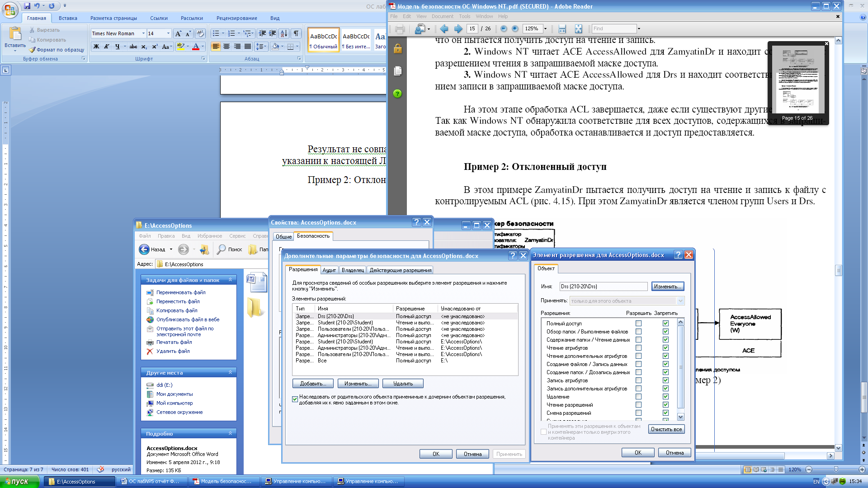Open Общие tab in properties dialog
The image size is (868, 488).
tap(283, 236)
